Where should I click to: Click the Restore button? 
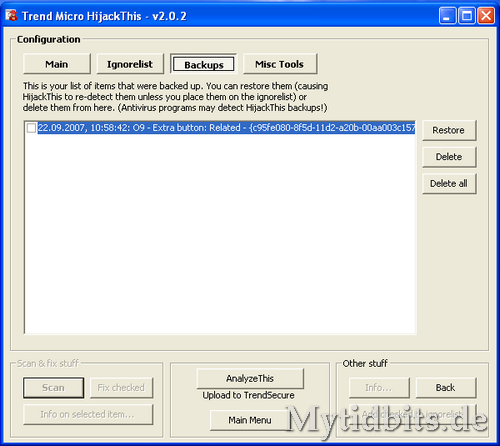coord(449,130)
